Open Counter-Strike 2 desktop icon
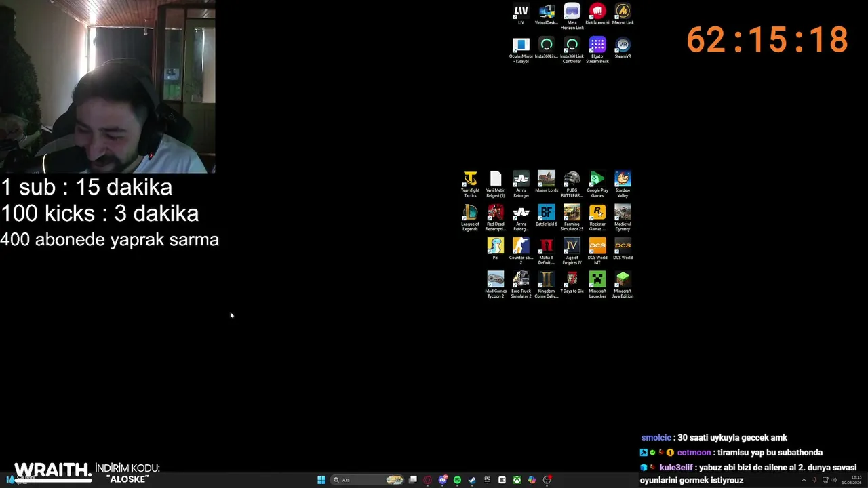The image size is (868, 488). click(x=521, y=251)
